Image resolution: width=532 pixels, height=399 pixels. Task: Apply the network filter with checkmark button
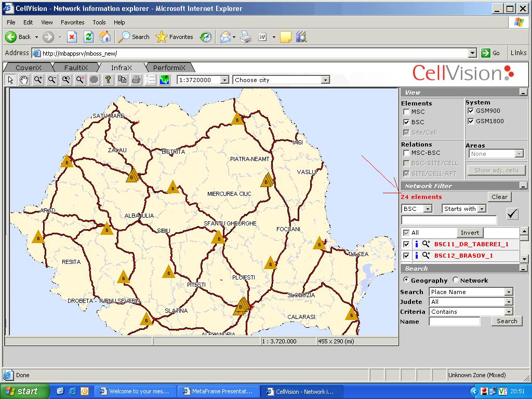512,214
